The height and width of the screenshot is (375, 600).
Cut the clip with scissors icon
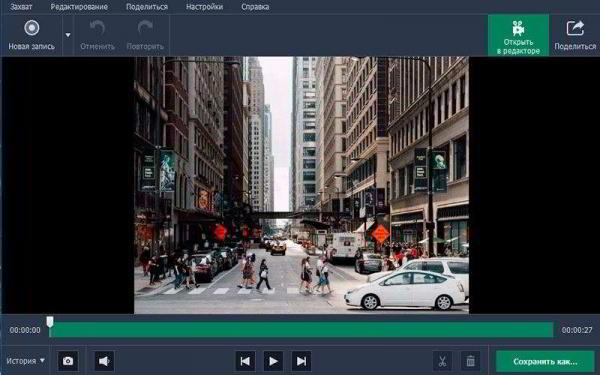coord(442,361)
